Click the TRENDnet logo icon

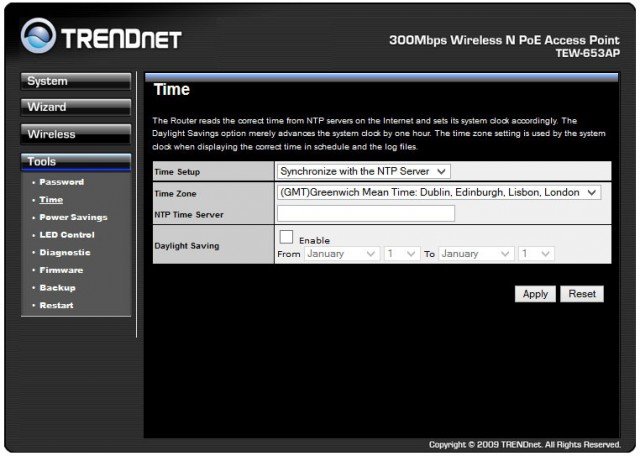(x=39, y=37)
